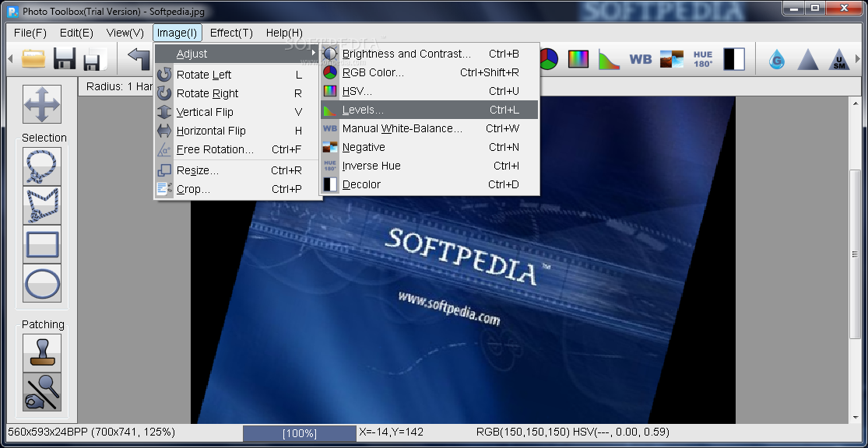
Task: Open the File(F) menu
Action: coord(30,33)
